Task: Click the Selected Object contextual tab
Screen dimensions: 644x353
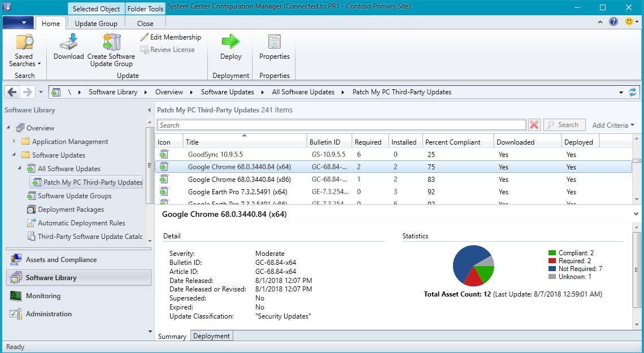Action: [x=96, y=8]
